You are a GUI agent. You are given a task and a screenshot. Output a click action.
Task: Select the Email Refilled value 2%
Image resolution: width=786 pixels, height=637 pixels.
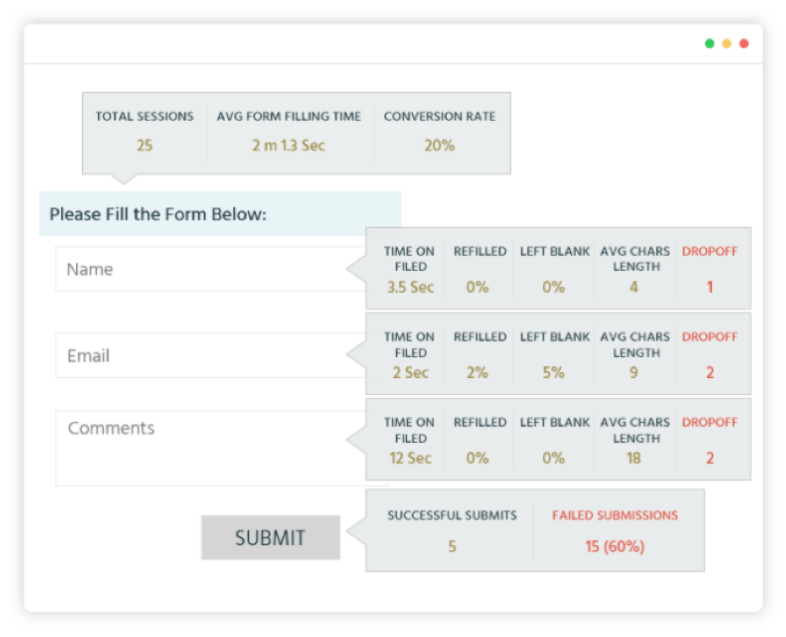(x=477, y=372)
